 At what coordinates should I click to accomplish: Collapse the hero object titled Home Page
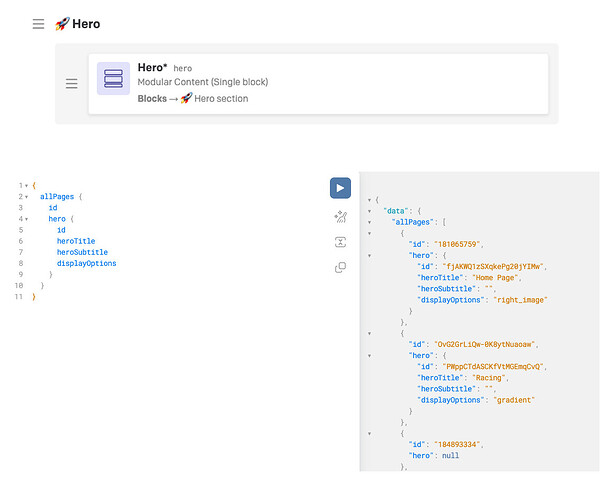pos(369,256)
